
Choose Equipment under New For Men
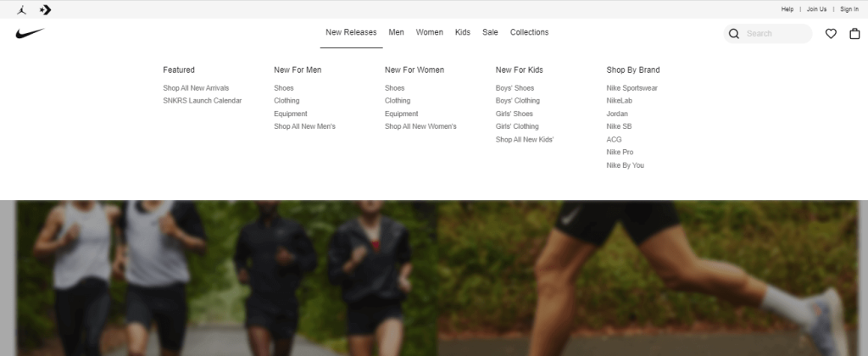pyautogui.click(x=291, y=114)
